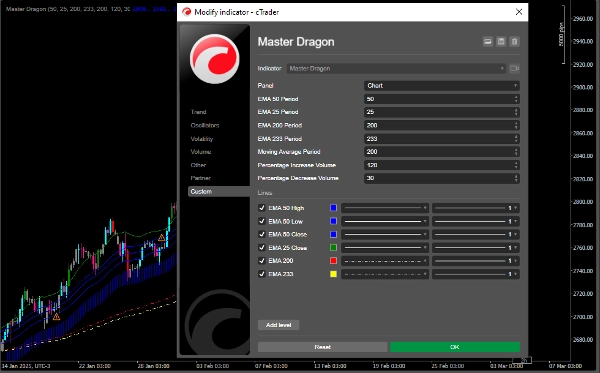Click the stepper arrows on EMA 50 Period

pos(516,99)
